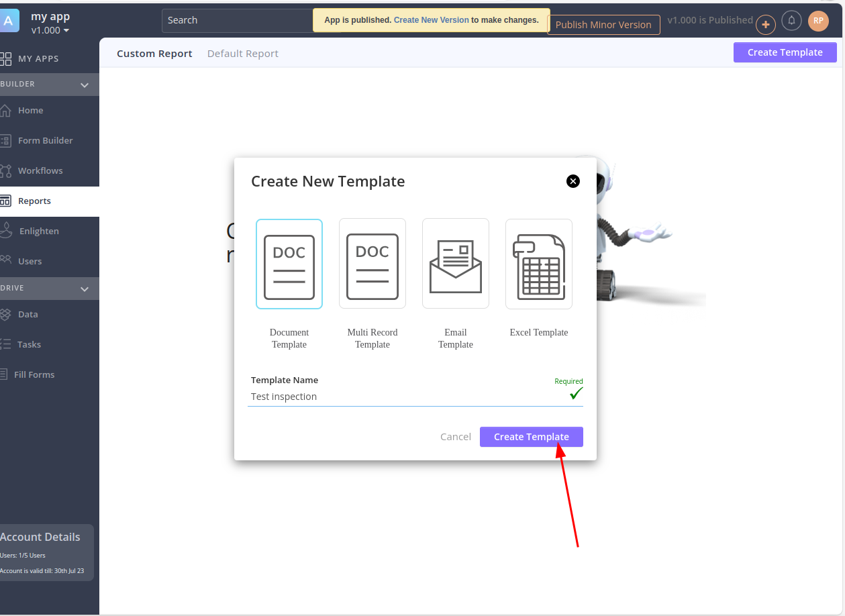Cancel the new template dialog
Image resolution: width=845 pixels, height=616 pixels.
click(x=455, y=437)
